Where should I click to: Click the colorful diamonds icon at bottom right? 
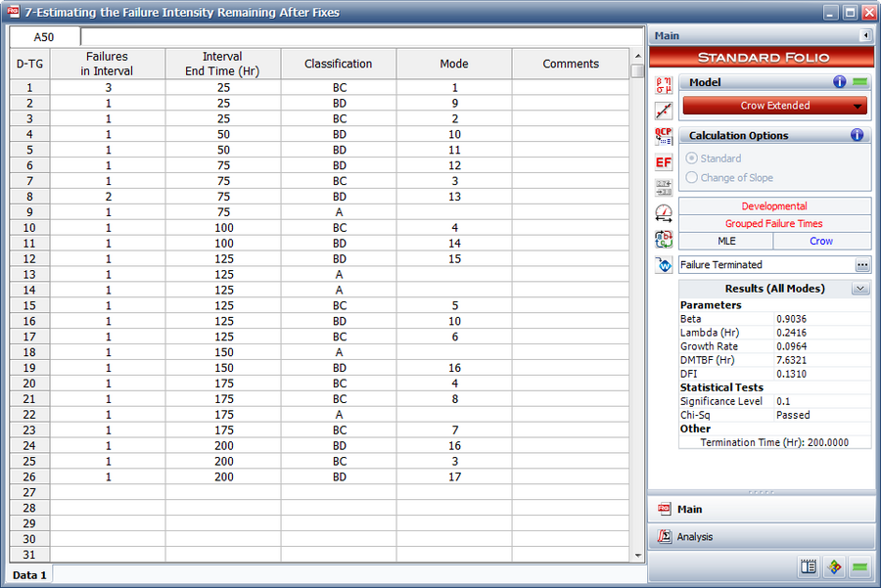pyautogui.click(x=834, y=566)
